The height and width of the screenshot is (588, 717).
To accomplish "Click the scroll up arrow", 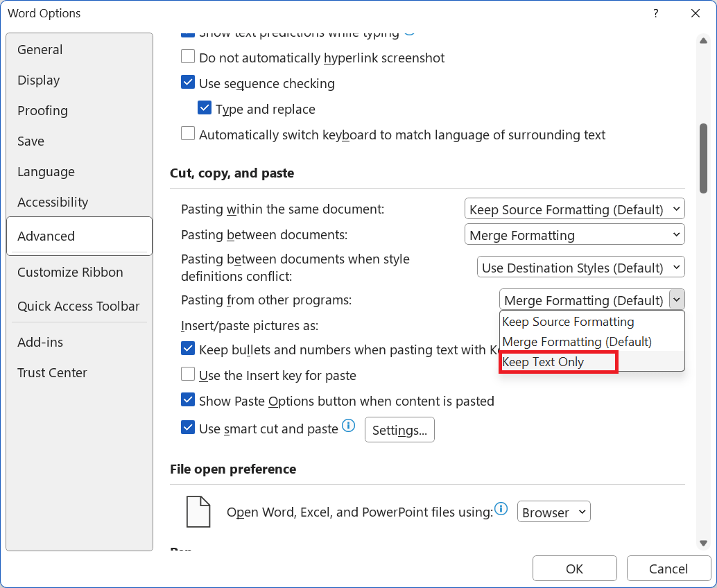I will pos(703,41).
